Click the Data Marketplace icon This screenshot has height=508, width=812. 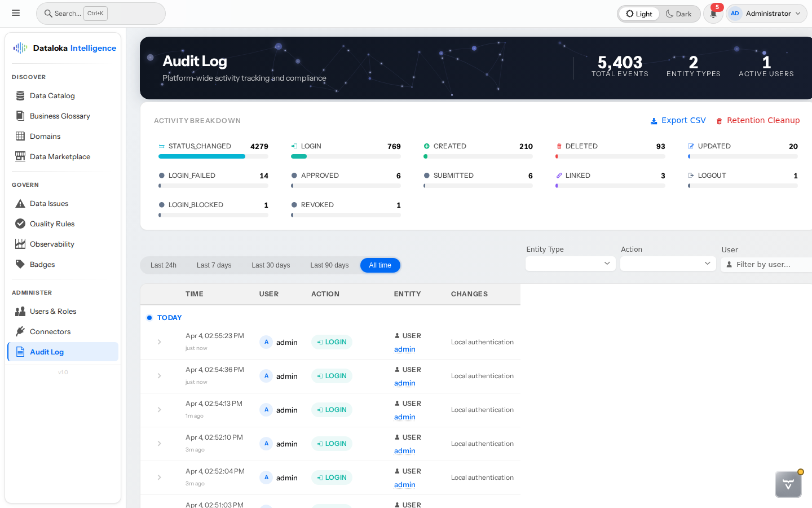(x=20, y=156)
